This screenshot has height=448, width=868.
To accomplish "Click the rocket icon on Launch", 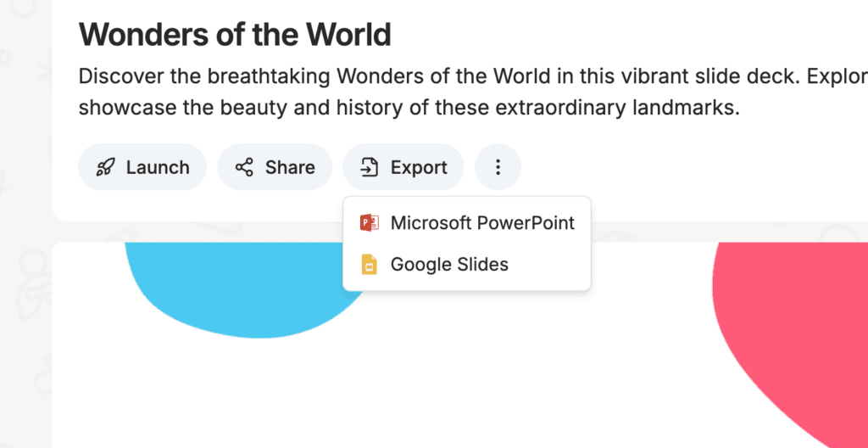I will pyautogui.click(x=105, y=167).
